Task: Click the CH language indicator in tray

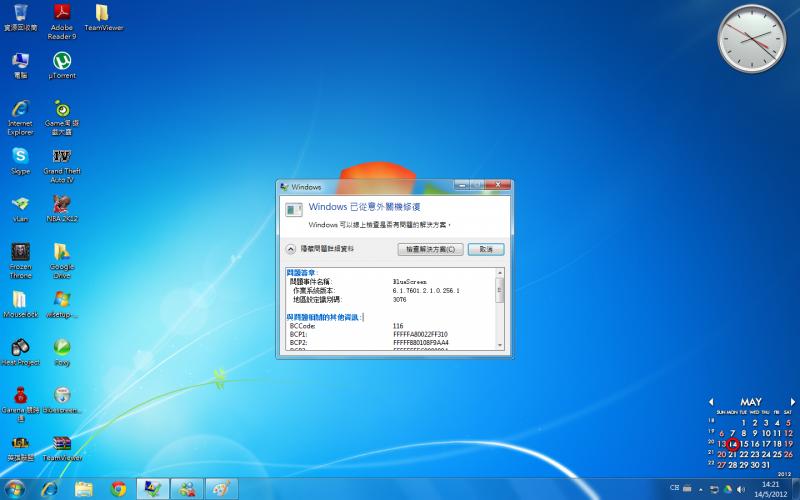Action: tap(674, 488)
